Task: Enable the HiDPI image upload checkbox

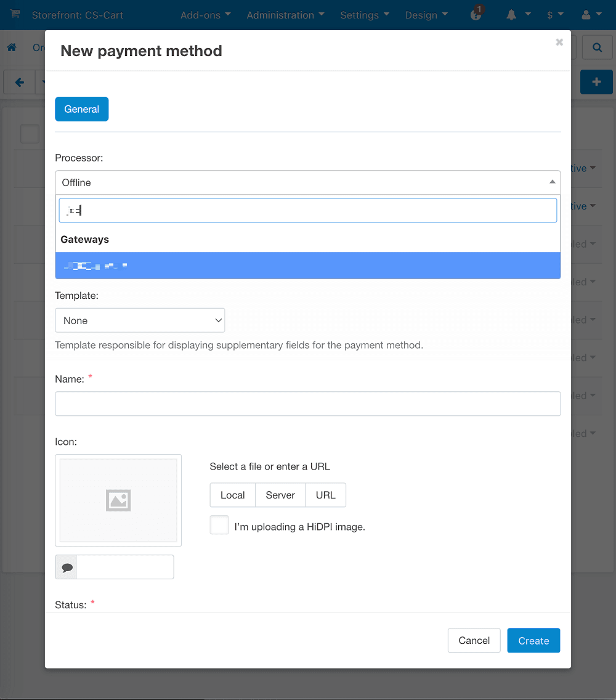Action: [219, 525]
